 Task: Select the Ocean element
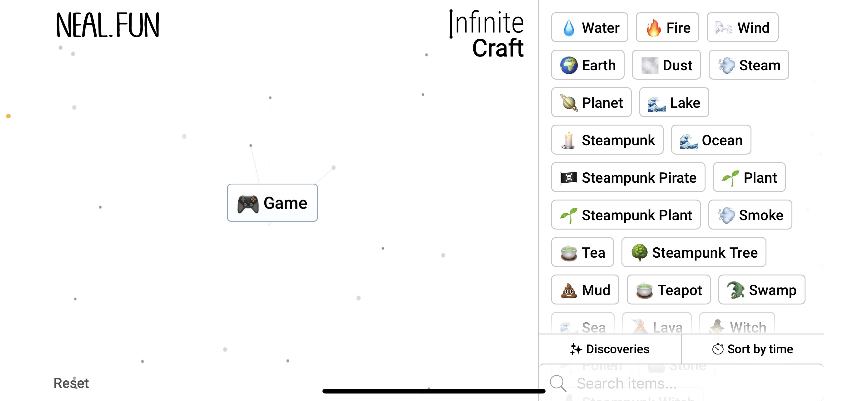[711, 140]
